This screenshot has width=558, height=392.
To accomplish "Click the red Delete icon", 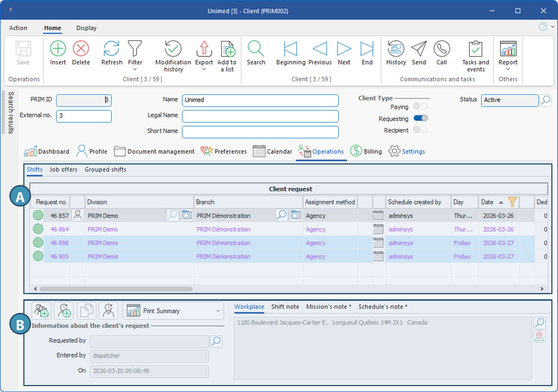I will pyautogui.click(x=81, y=49).
